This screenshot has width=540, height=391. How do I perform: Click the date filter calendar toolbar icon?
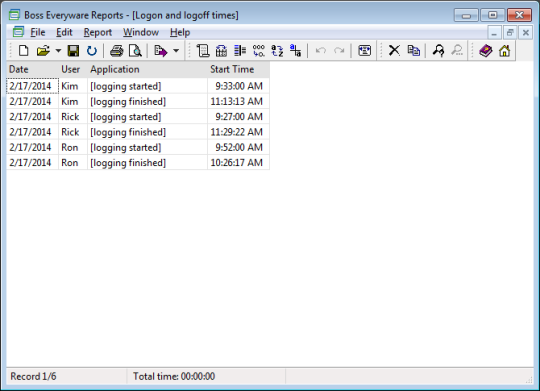click(x=221, y=51)
